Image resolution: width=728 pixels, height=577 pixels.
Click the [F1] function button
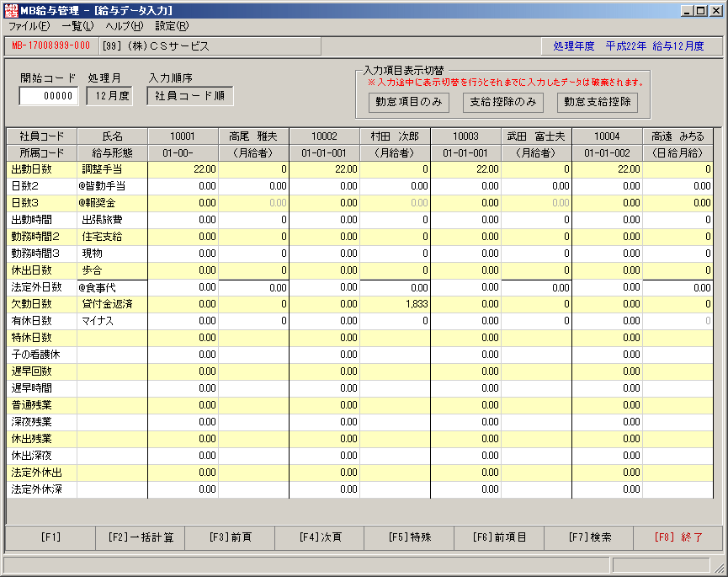50,537
